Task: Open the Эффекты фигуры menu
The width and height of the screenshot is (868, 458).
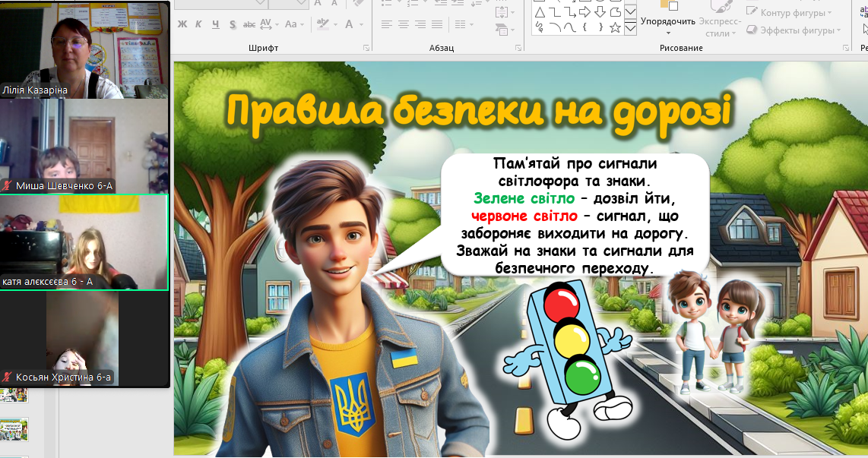Action: click(x=793, y=30)
